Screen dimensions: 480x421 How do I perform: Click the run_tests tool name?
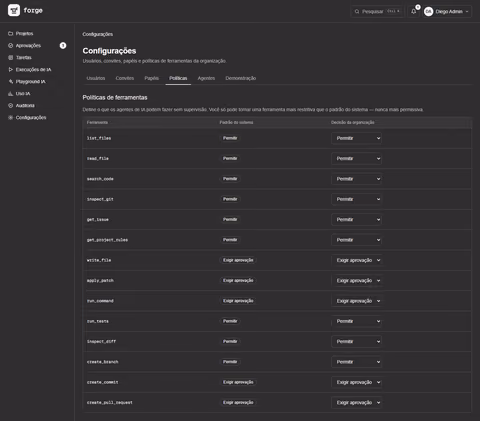click(x=98, y=321)
